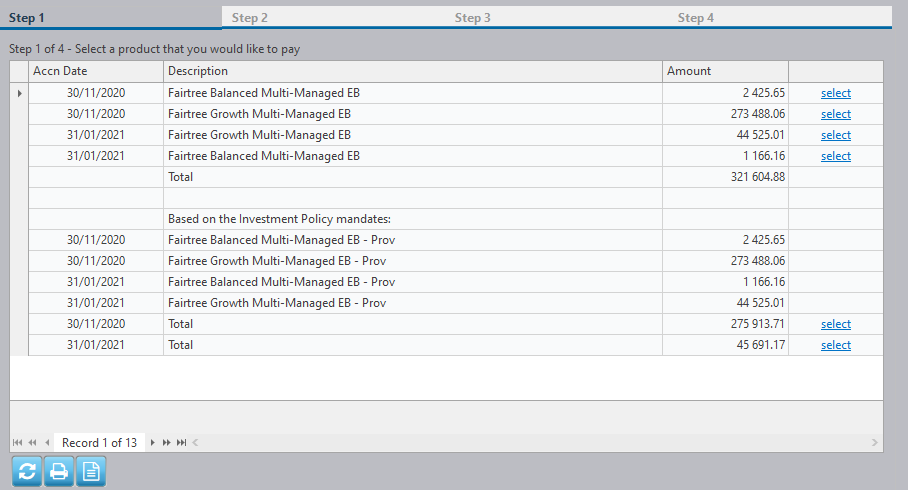Switch to Step 2 tab
Screen dimensions: 908x490
pos(334,17)
